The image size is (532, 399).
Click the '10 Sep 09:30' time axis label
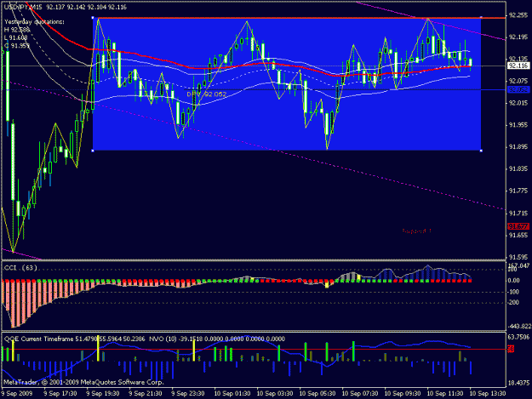(403, 393)
